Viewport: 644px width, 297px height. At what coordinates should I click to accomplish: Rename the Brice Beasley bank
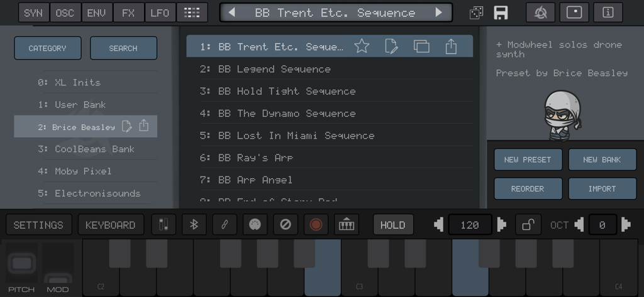pos(127,126)
